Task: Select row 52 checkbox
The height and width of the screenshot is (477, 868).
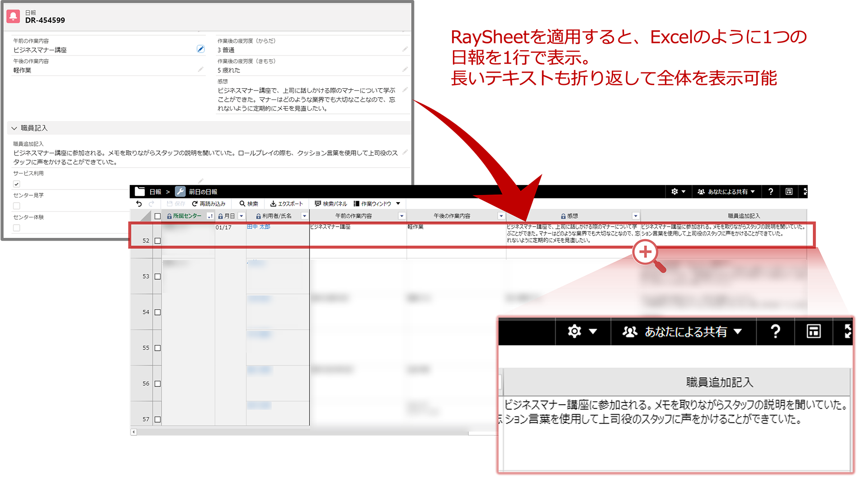Action: [x=157, y=241]
